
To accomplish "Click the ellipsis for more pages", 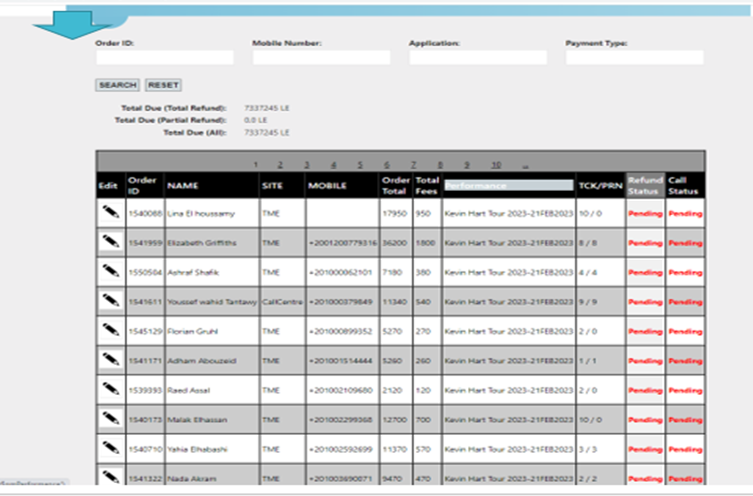I will (525, 165).
